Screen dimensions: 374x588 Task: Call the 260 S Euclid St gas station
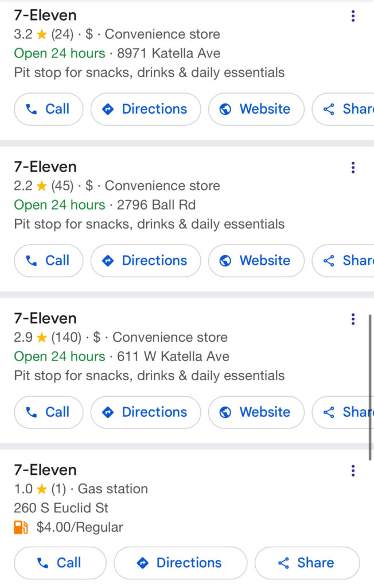60,563
